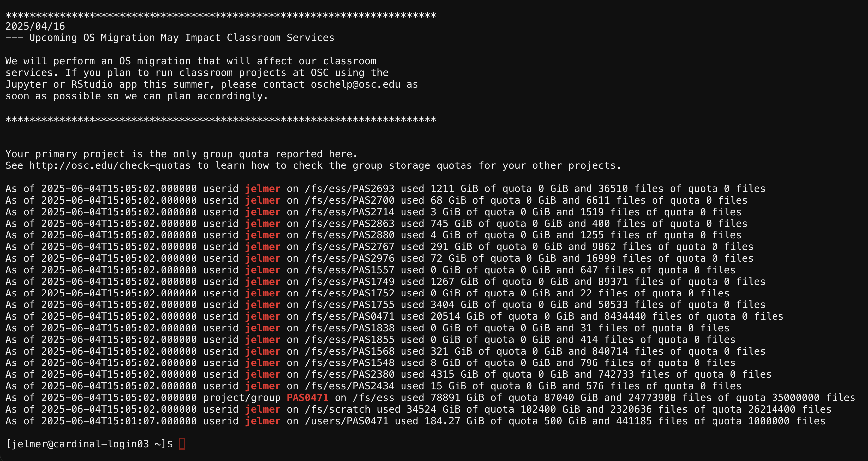The height and width of the screenshot is (461, 868).
Task: Click the /fs/ess/PAS2434 path text
Action: 349,386
